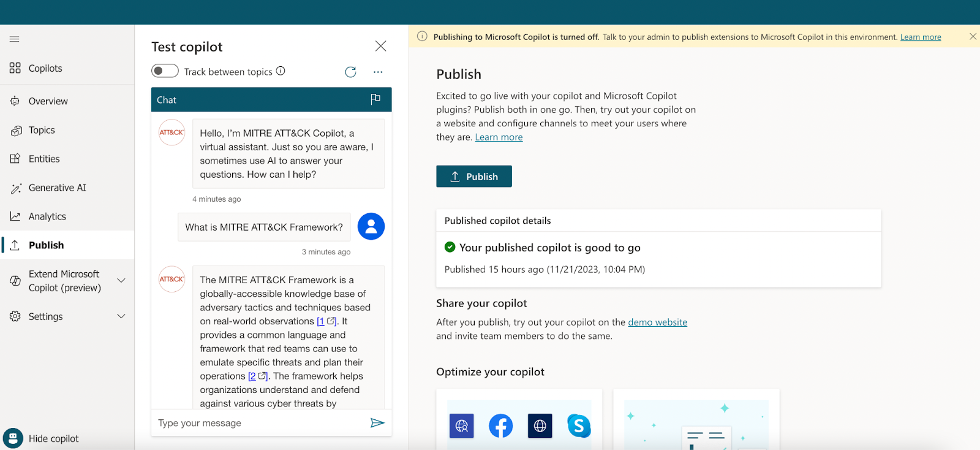Click the custom website channel icon
The width and height of the screenshot is (980, 450).
click(462, 426)
